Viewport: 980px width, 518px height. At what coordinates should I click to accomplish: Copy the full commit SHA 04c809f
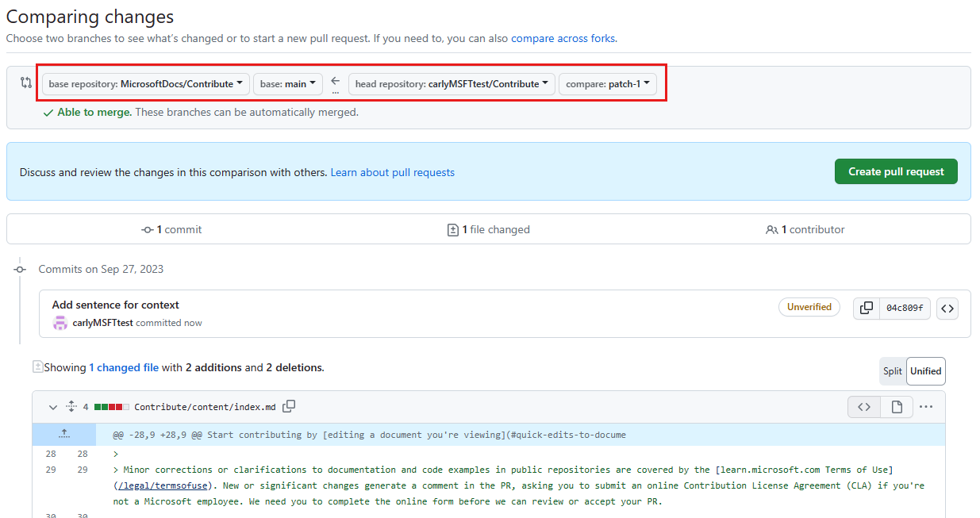click(867, 308)
